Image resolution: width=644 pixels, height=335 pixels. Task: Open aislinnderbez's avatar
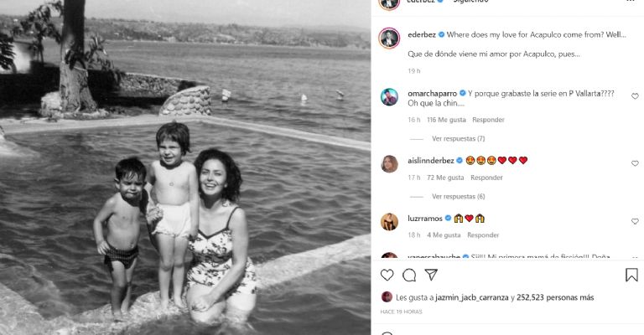pos(389,164)
